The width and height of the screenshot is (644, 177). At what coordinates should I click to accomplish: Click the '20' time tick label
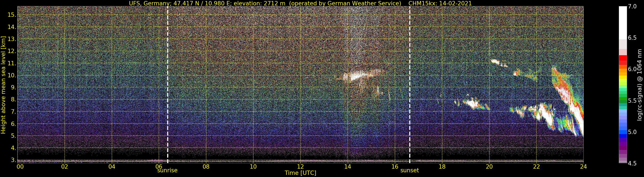pos(489,166)
